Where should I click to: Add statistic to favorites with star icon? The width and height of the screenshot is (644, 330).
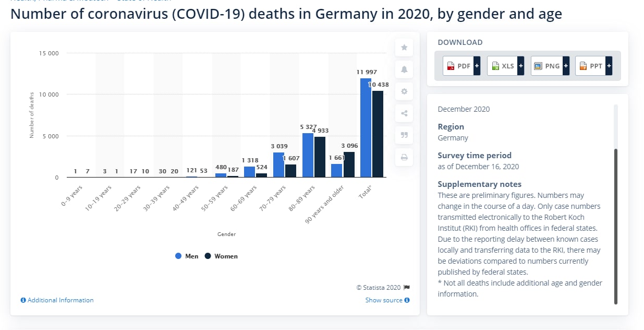pos(404,48)
